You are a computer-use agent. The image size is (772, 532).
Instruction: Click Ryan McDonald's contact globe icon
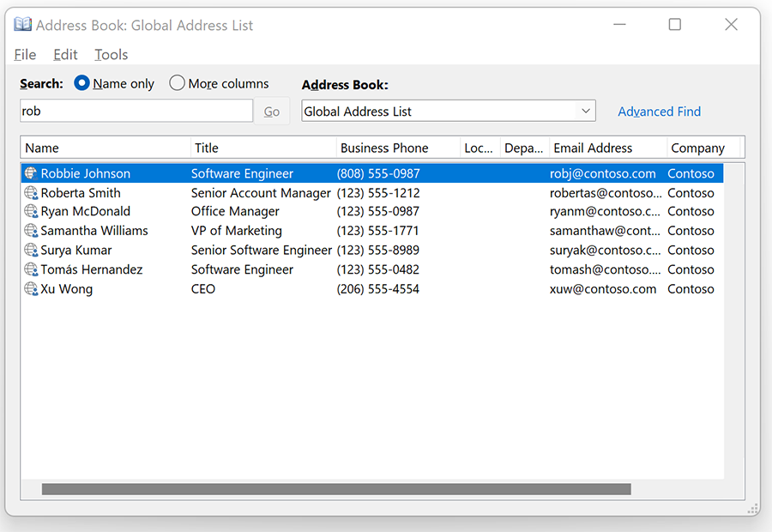click(31, 211)
